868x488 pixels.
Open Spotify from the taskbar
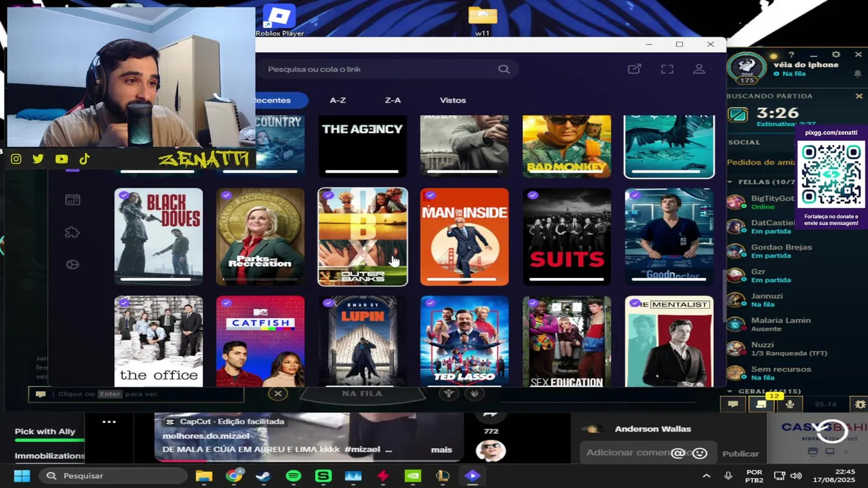coord(293,476)
